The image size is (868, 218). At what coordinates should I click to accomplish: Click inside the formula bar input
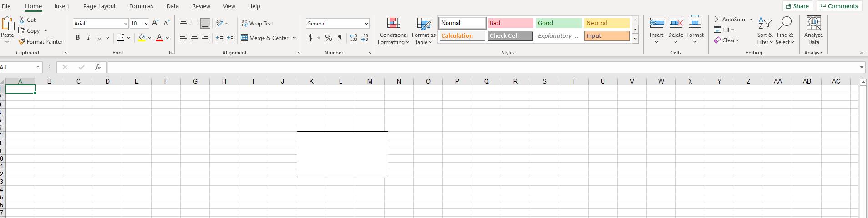(x=482, y=67)
